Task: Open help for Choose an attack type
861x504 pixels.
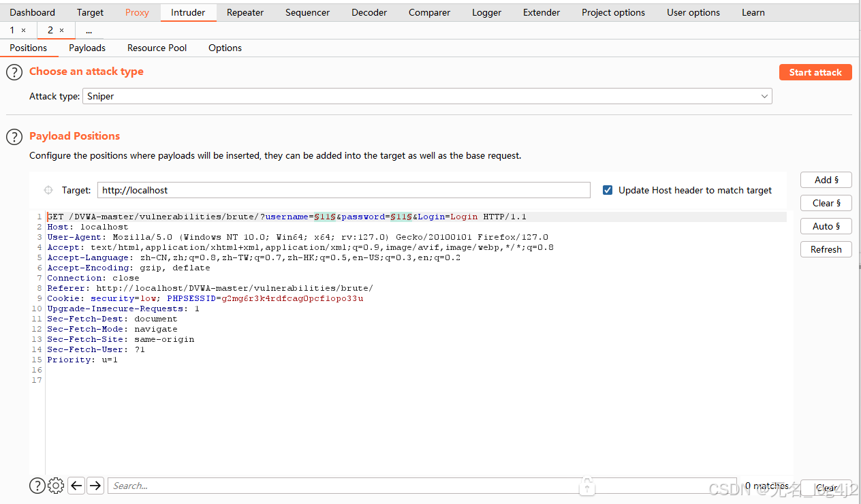Action: tap(14, 72)
